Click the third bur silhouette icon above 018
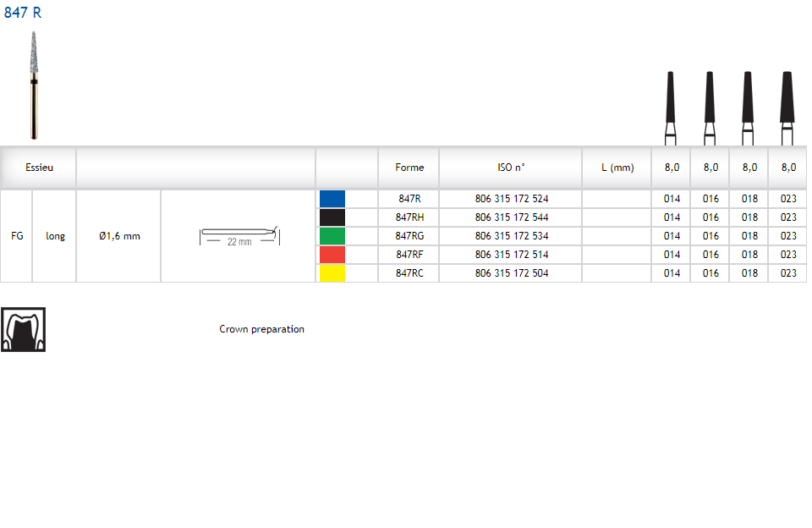 tap(748, 107)
